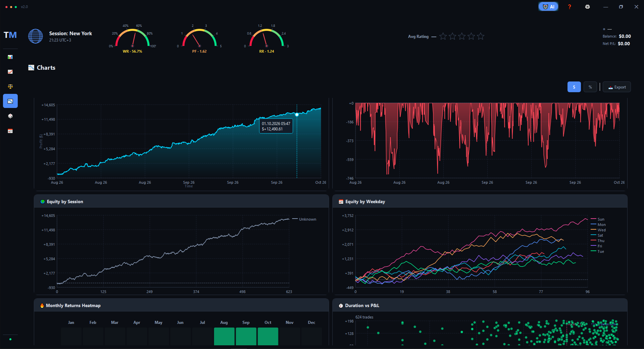Open the balance scales sidebar icon

10,86
